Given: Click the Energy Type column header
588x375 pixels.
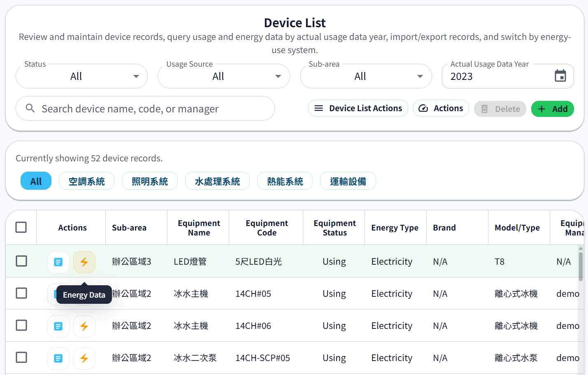Looking at the screenshot, I should point(395,228).
